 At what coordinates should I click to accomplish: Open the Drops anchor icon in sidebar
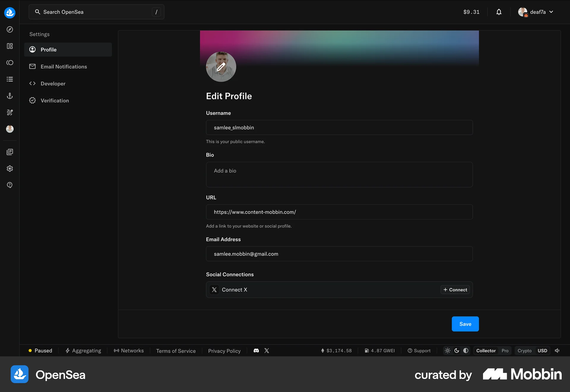[10, 96]
